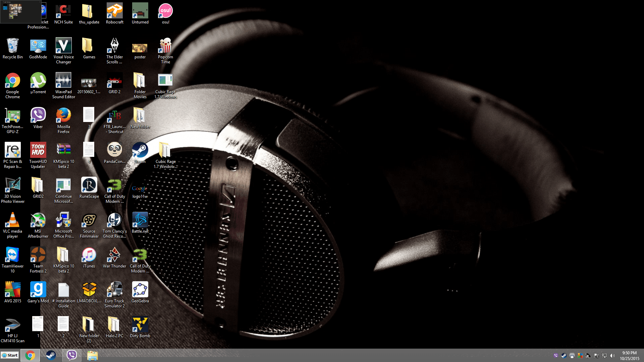Select the Popcorn Time shortcut
This screenshot has width=644, height=362.
(165, 46)
